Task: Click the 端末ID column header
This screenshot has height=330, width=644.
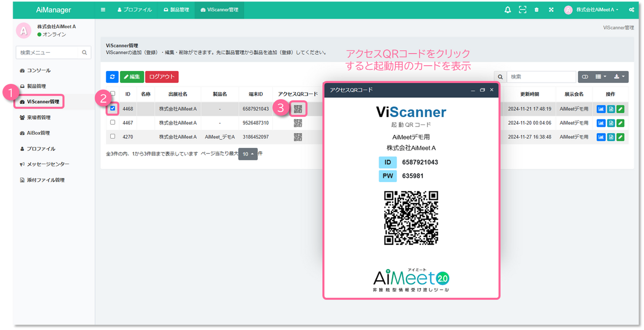Action: coord(256,94)
